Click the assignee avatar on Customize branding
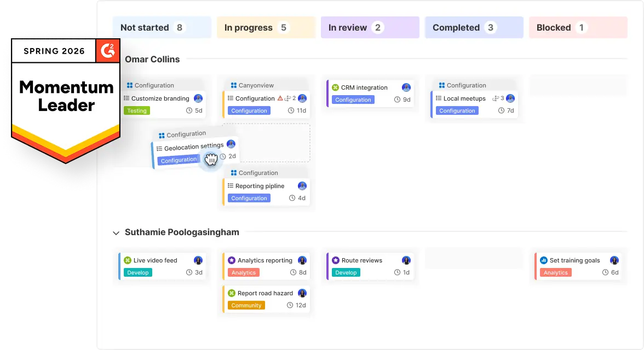Viewport: 644px width, 350px height. pos(198,98)
